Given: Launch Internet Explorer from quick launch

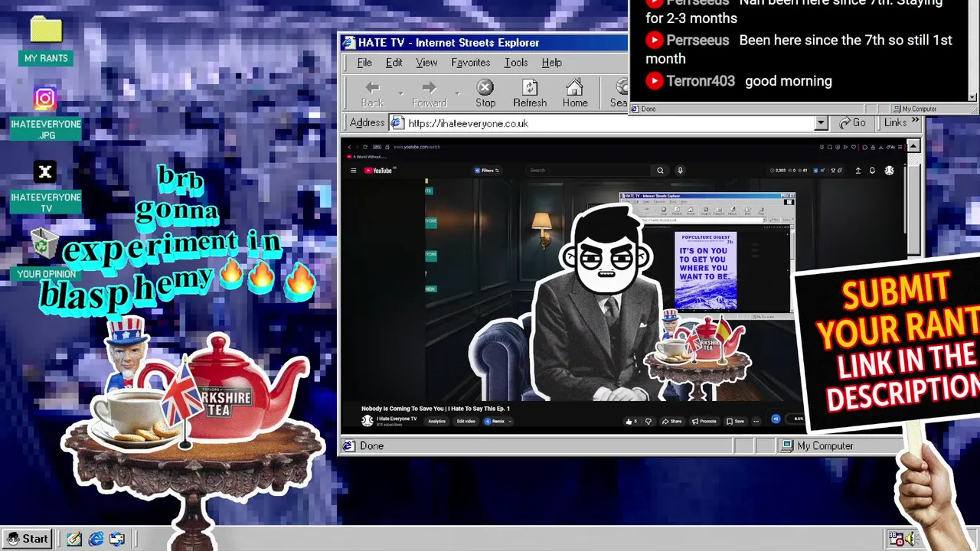Looking at the screenshot, I should pyautogui.click(x=96, y=539).
